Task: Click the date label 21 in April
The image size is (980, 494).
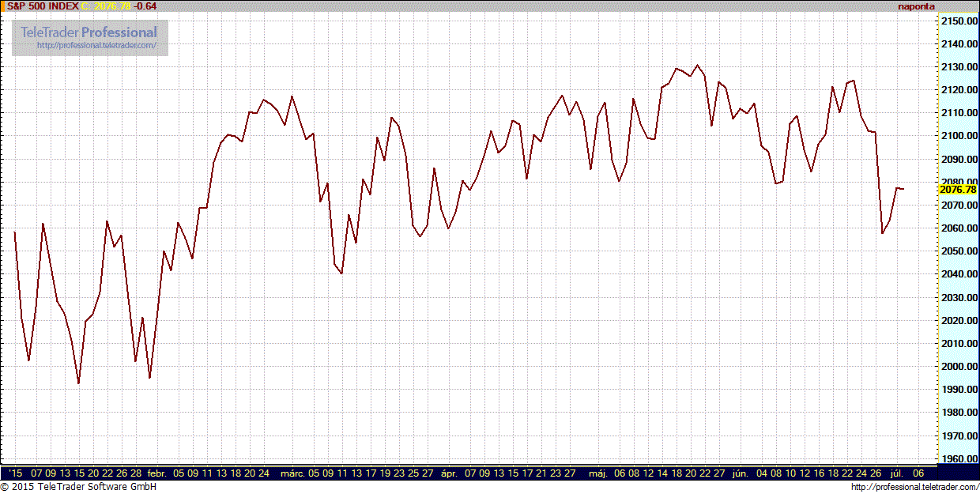Action: click(541, 473)
